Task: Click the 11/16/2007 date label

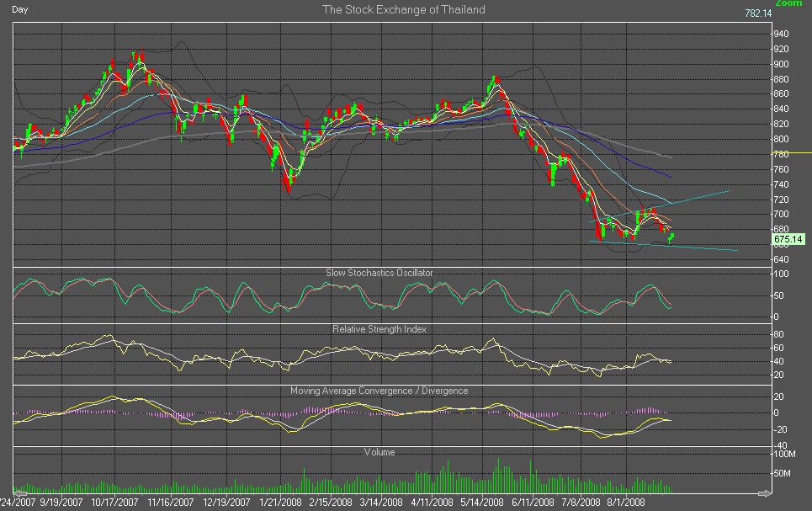Action: (170, 503)
